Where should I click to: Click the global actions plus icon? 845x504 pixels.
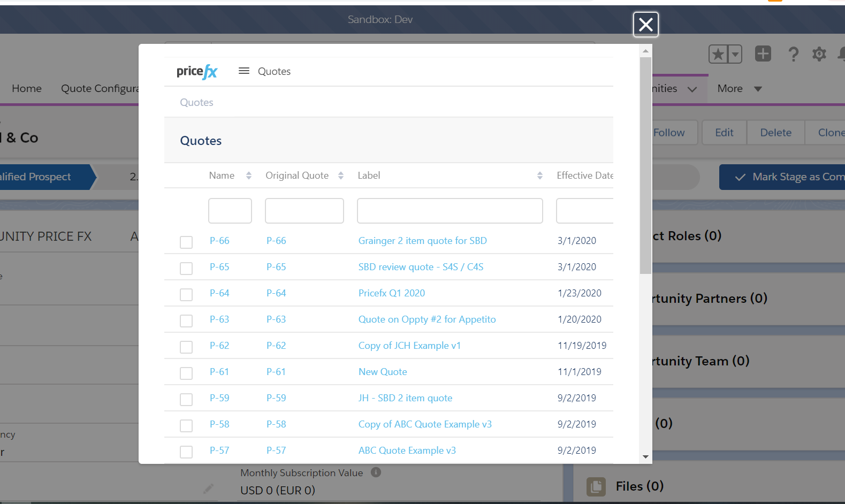tap(763, 54)
